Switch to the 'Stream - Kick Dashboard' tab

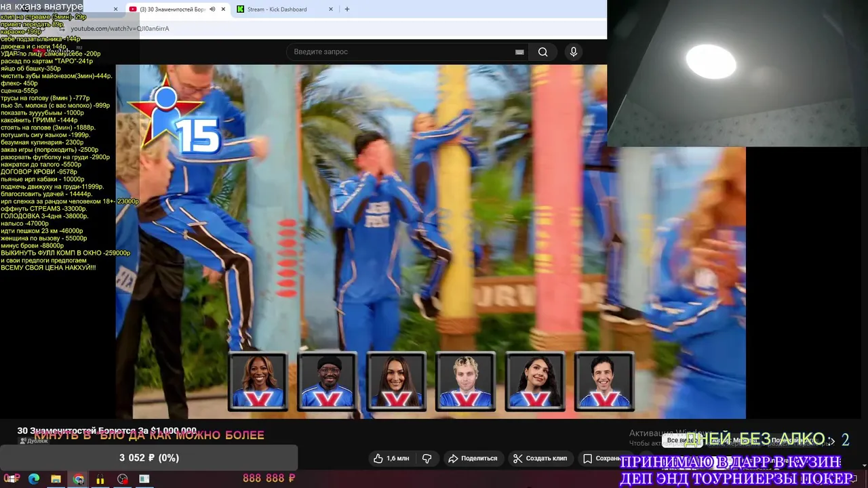(x=277, y=9)
